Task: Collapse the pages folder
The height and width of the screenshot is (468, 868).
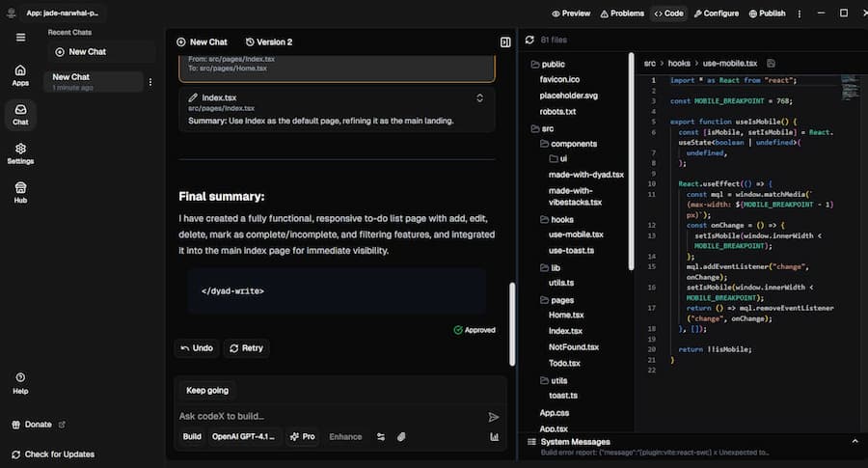Action: (x=556, y=300)
